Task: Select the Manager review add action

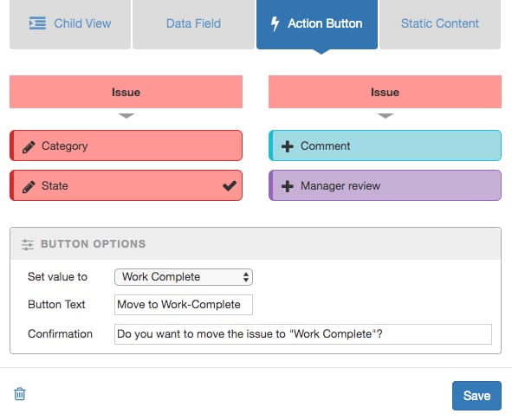Action: click(x=385, y=185)
